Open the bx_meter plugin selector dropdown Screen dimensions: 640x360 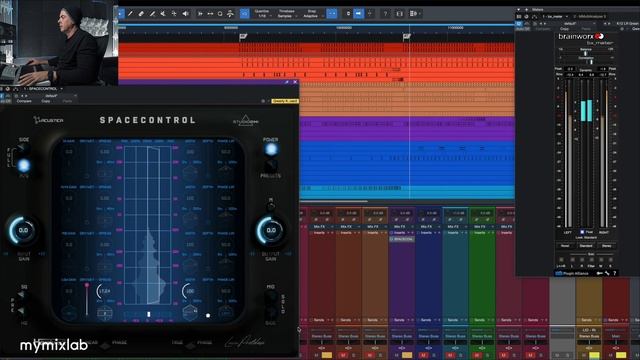555,17
